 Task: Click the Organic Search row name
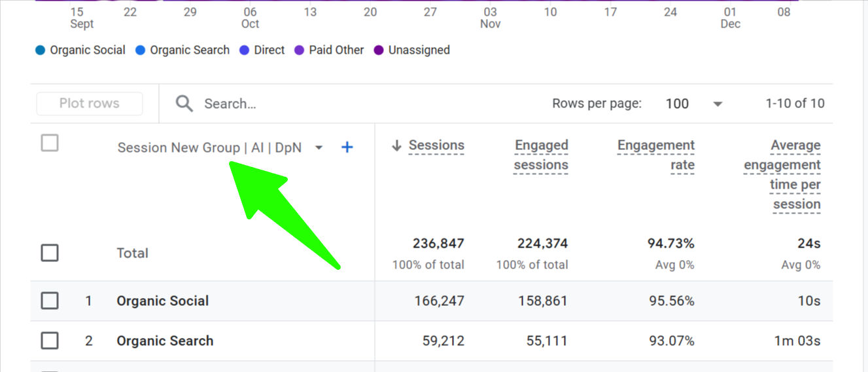pos(165,341)
